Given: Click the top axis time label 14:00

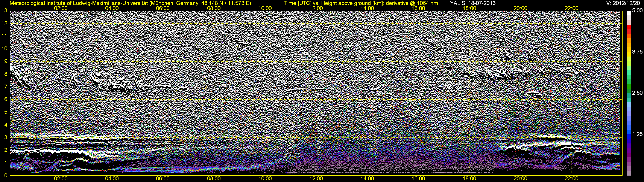Looking at the screenshot, I should (367, 8).
